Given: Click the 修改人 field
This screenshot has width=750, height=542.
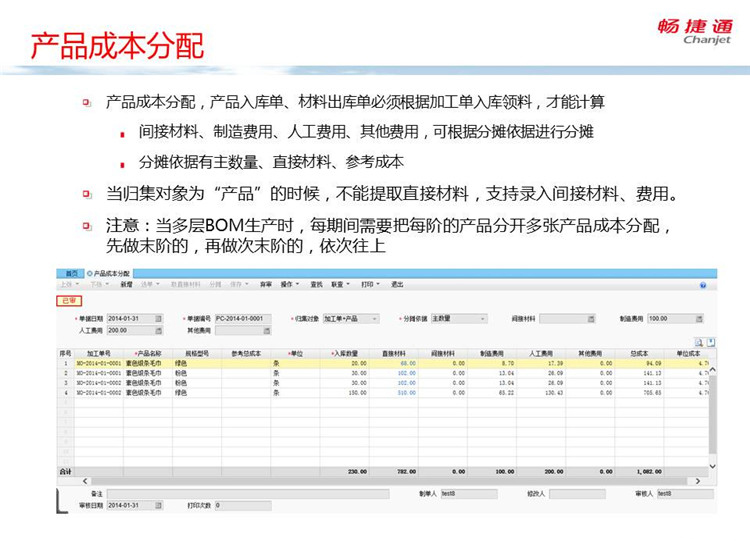Looking at the screenshot, I should [577, 494].
